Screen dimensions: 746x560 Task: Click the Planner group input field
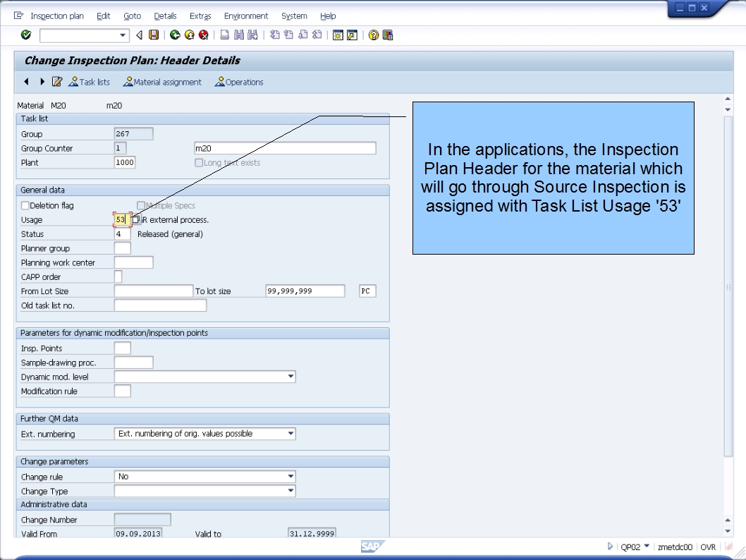122,248
